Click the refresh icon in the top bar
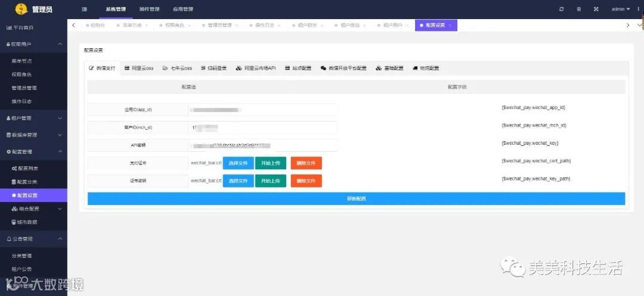This screenshot has height=296, width=644. 562,9
